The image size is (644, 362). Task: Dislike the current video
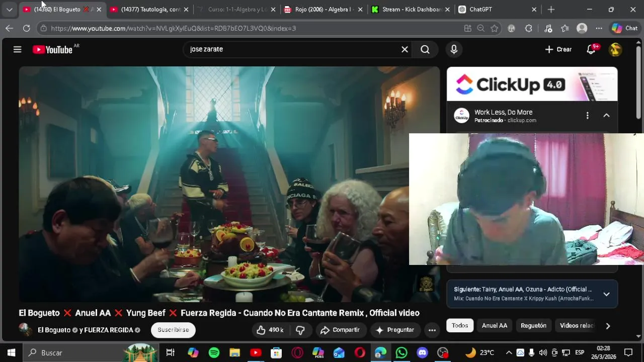(300, 330)
